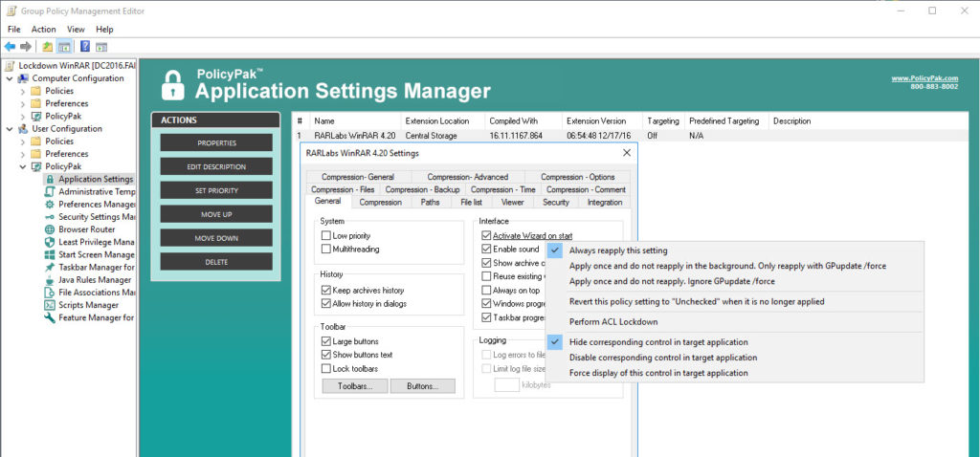This screenshot has height=457, width=980.
Task: Click the Feature Manager wrench icon
Action: point(50,317)
